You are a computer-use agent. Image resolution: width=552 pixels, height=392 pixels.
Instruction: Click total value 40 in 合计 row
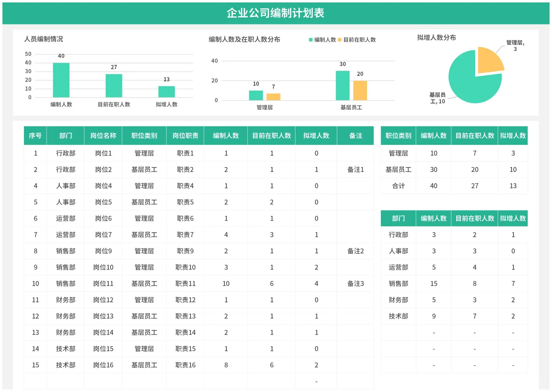[434, 186]
